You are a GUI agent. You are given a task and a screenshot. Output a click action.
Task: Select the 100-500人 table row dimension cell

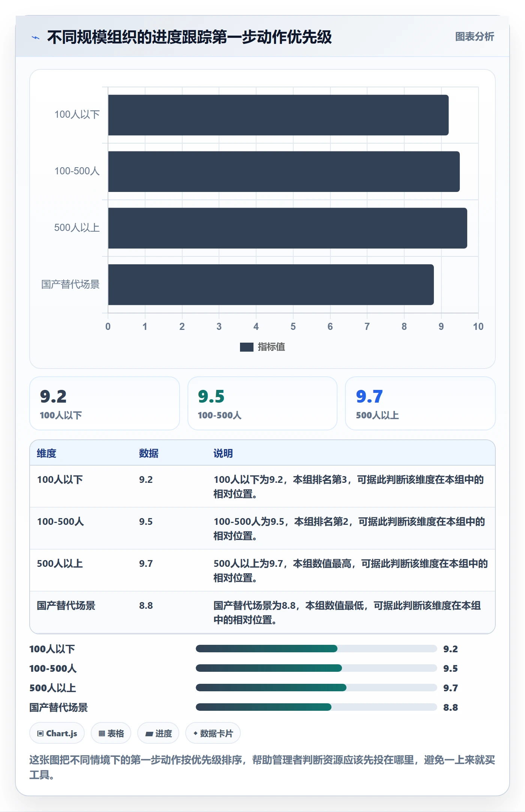tap(60, 521)
